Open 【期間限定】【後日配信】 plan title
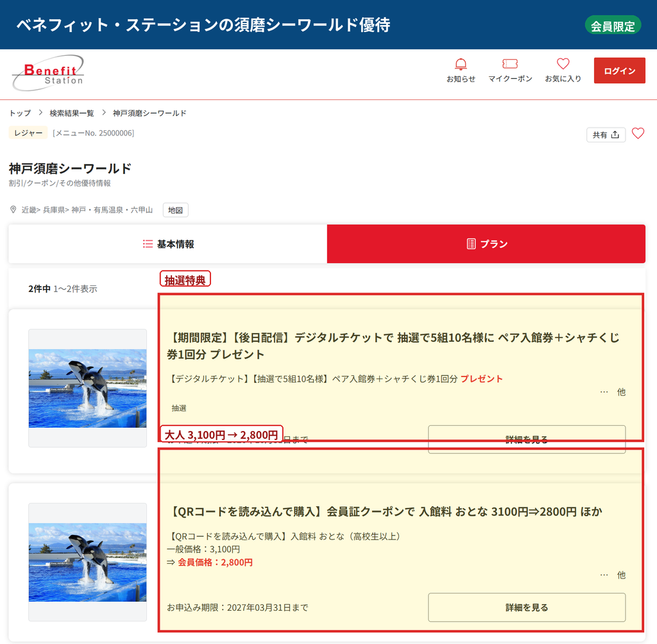Image resolution: width=657 pixels, height=644 pixels. click(393, 346)
